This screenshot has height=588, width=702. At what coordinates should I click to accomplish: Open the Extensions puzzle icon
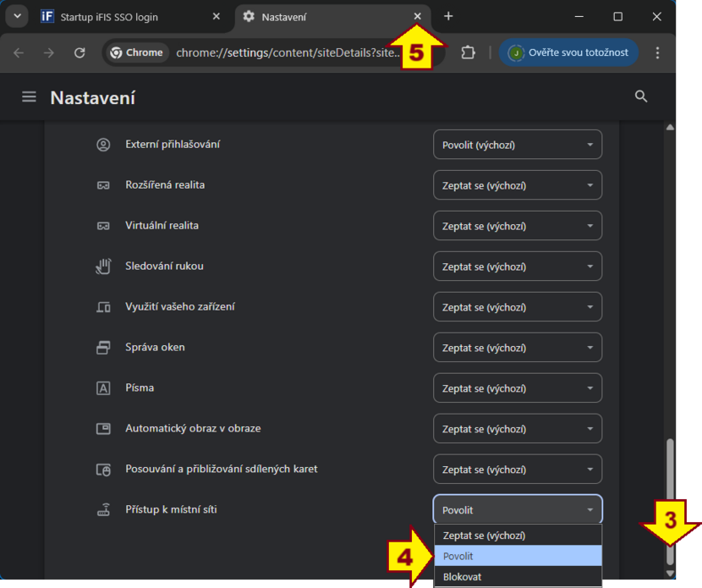pos(468,52)
